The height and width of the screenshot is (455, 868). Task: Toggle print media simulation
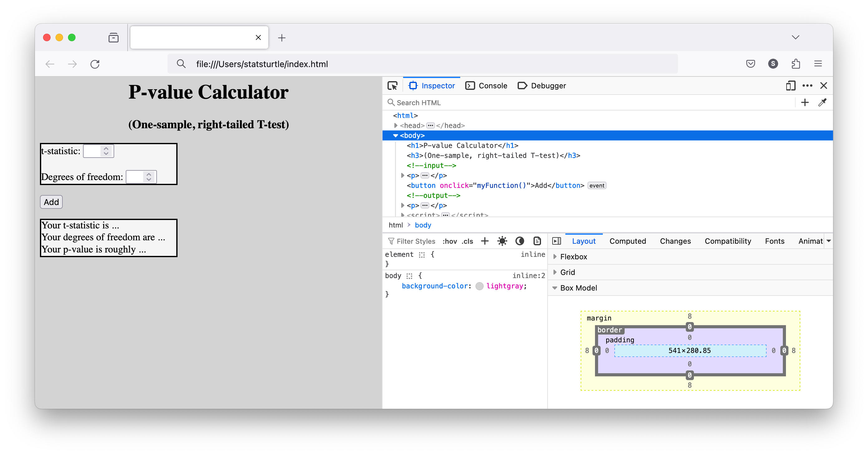[x=537, y=241]
